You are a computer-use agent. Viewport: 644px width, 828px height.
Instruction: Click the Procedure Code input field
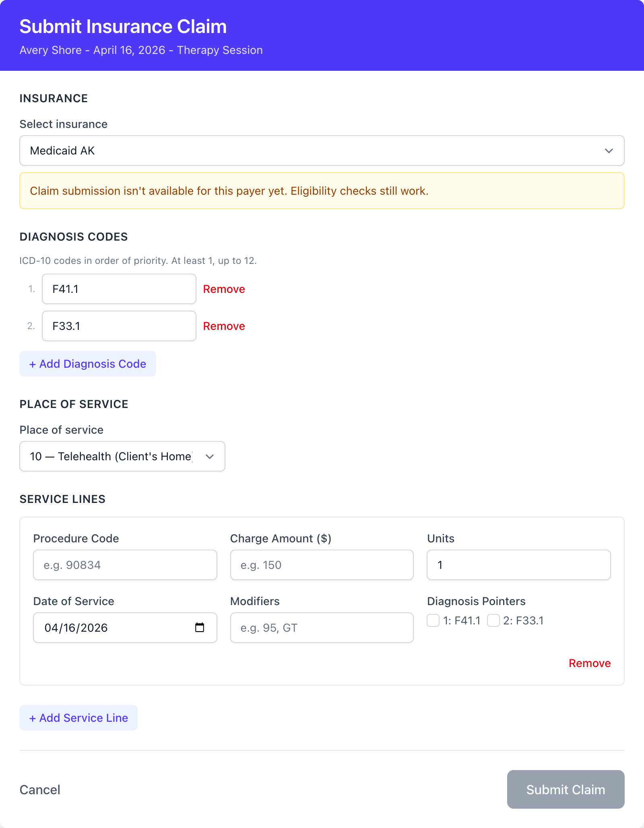pyautogui.click(x=125, y=565)
